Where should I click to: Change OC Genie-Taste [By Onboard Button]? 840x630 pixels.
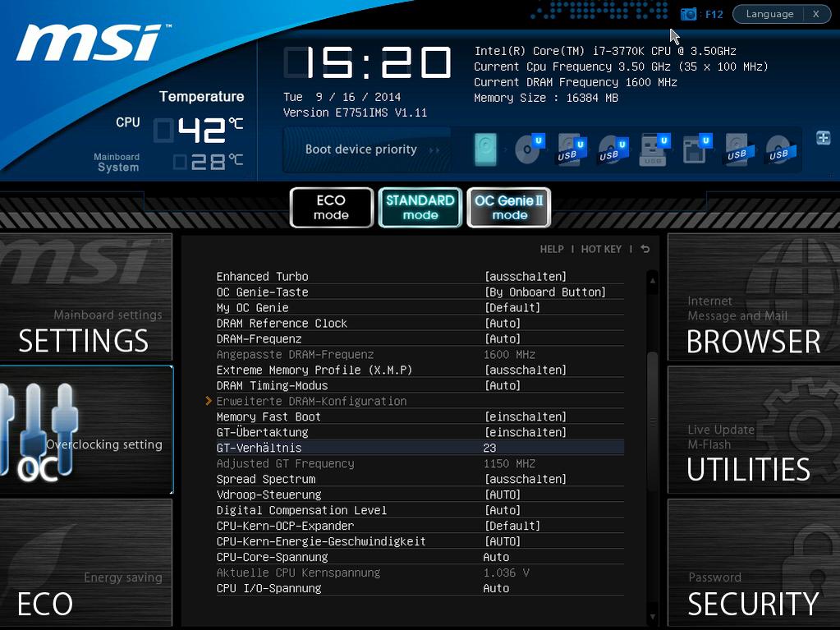(545, 292)
